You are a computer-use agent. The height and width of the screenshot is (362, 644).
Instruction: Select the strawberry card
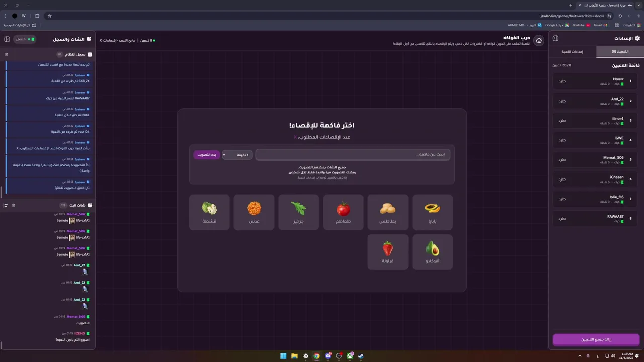388,252
